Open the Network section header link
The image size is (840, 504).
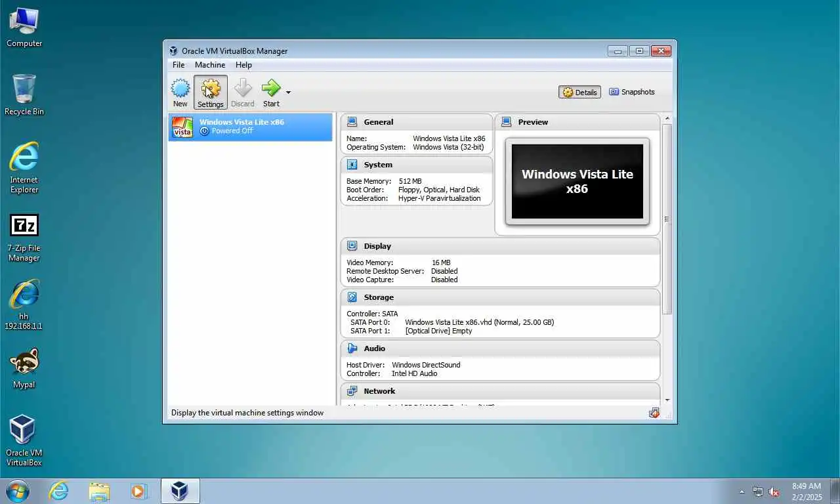coord(379,391)
